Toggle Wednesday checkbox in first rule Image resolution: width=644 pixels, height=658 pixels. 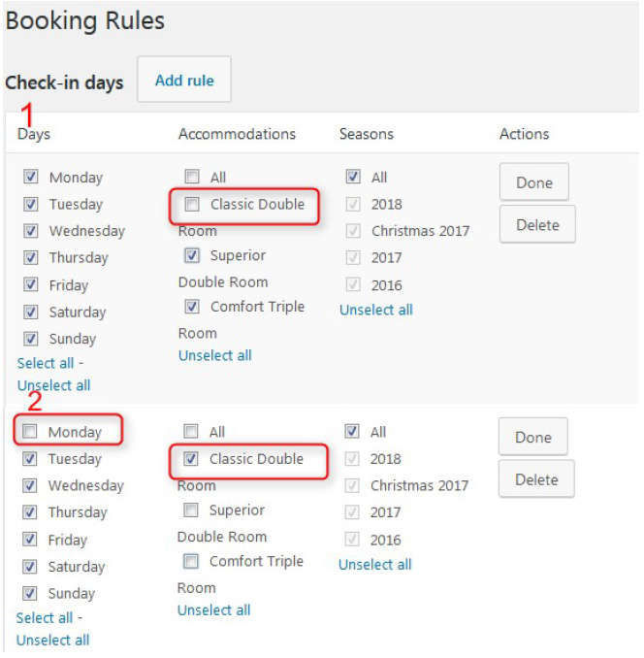click(31, 231)
